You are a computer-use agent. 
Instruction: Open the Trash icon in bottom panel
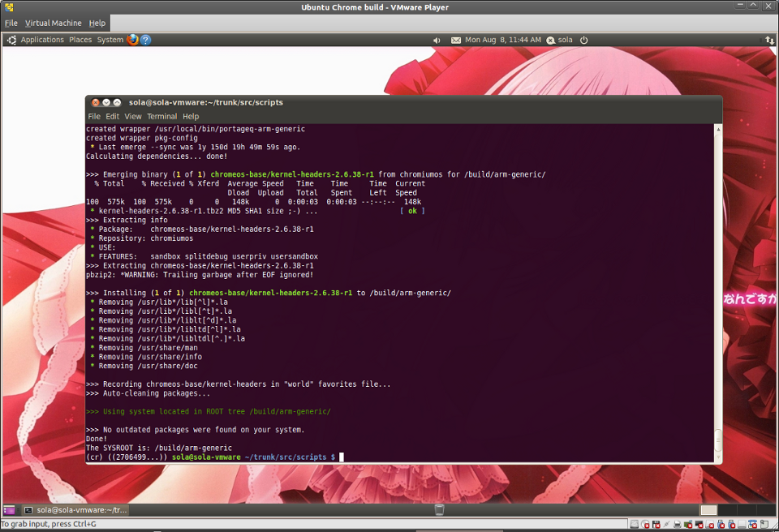tap(439, 509)
